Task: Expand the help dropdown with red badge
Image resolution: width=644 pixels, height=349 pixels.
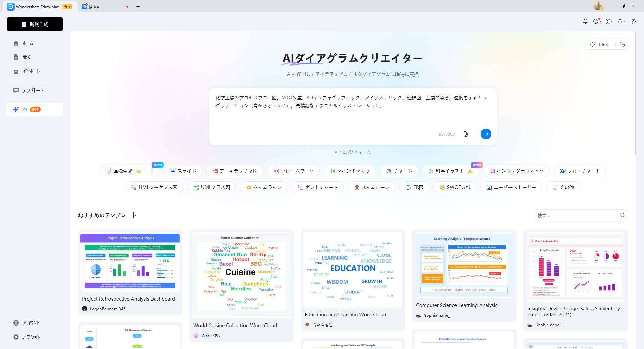Action: [x=597, y=21]
